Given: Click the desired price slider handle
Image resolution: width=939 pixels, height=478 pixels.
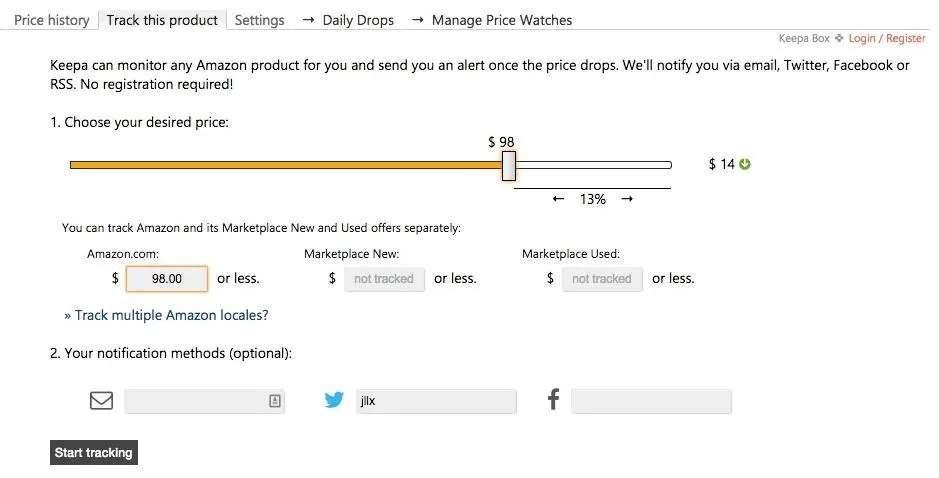Looking at the screenshot, I should click(x=508, y=166).
